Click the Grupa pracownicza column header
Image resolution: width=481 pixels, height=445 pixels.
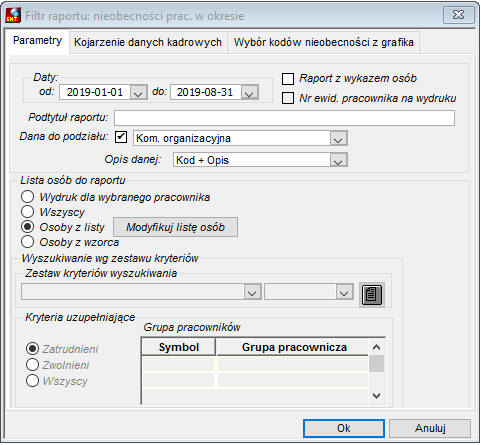293,347
